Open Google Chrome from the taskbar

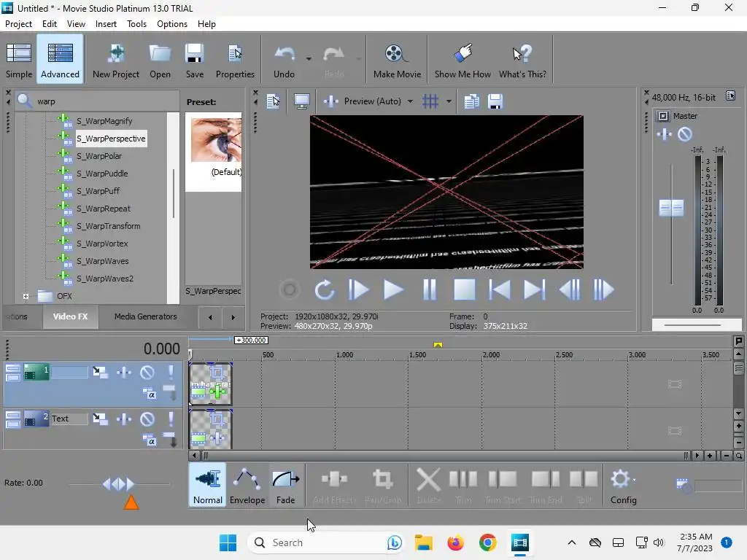coord(487,542)
